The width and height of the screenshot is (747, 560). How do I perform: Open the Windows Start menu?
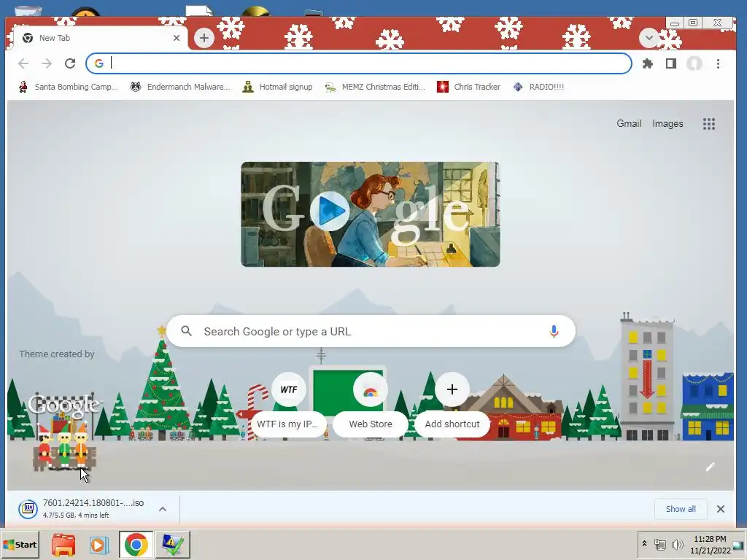pyautogui.click(x=20, y=544)
